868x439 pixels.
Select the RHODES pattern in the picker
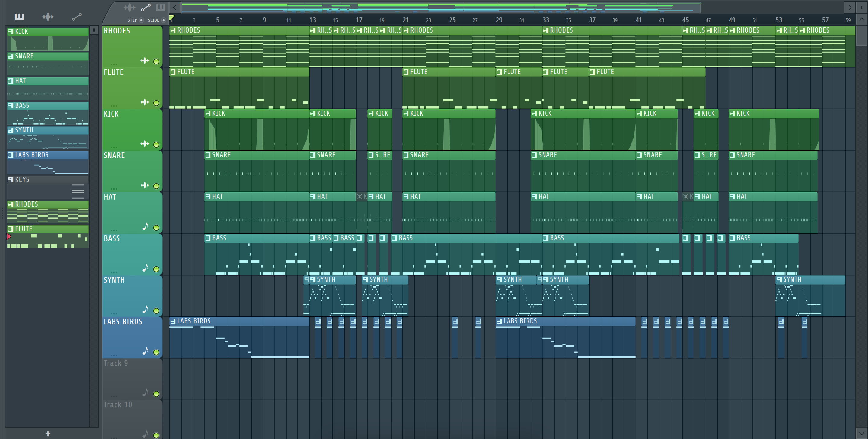click(x=48, y=212)
